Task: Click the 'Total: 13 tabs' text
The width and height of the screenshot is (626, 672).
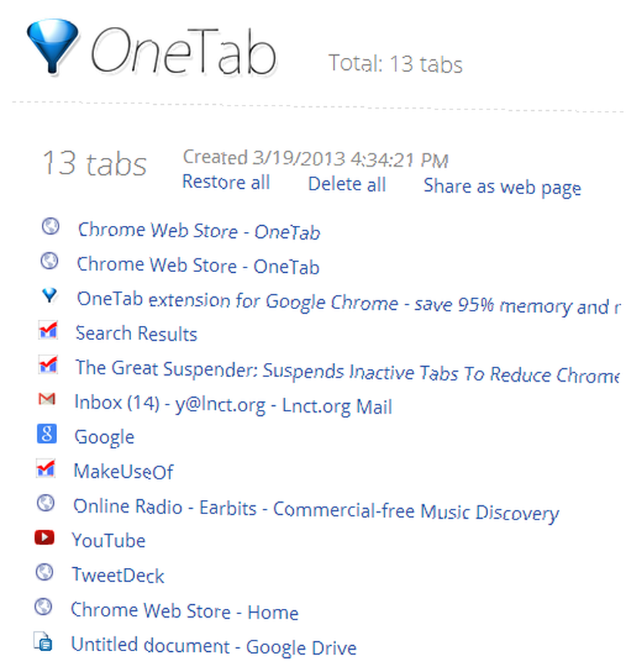Action: pos(395,64)
